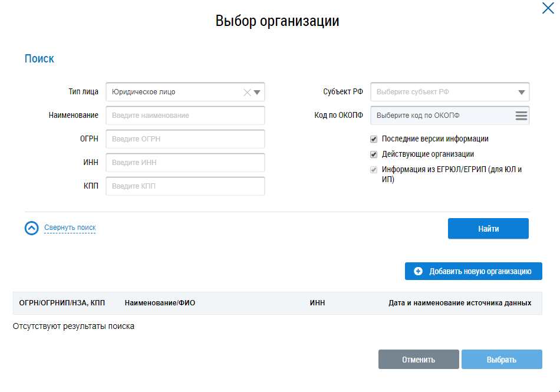This screenshot has width=560, height=392.
Task: Expand the Субъект РФ dropdown
Action: (521, 92)
